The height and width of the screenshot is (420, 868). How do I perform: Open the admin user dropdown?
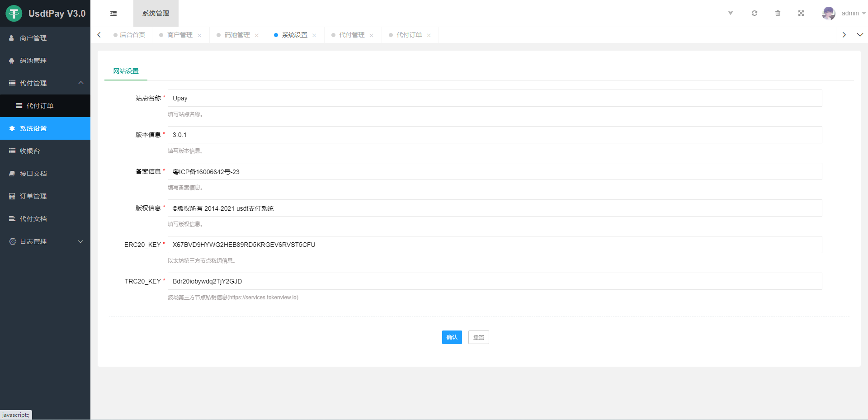click(853, 14)
